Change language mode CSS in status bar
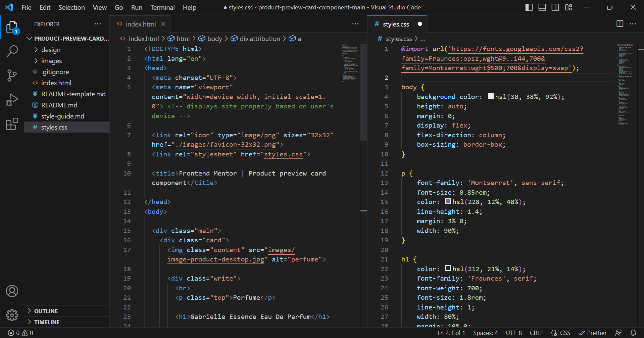Screen dimensions: 644x338 point(561,333)
